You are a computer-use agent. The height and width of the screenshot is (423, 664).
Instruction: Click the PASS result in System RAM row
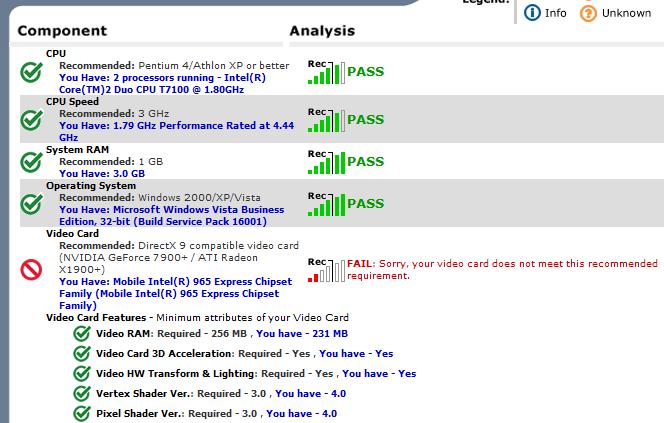(365, 161)
